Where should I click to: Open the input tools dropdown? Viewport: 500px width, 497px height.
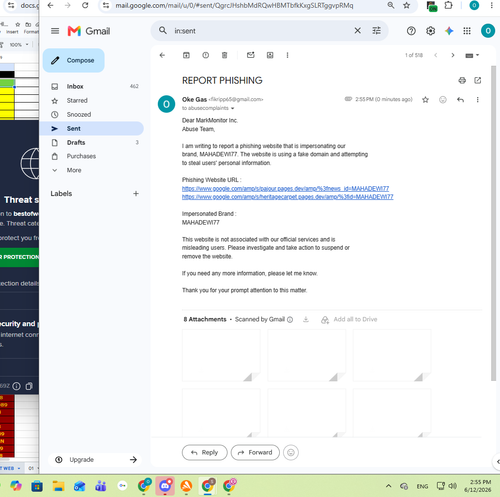pyautogui.click(x=472, y=55)
